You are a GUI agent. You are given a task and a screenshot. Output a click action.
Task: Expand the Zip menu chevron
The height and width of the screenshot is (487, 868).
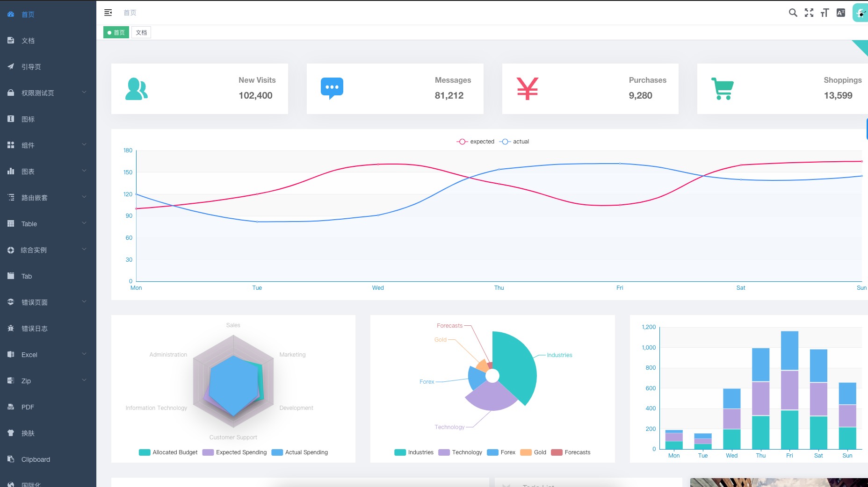[84, 380]
